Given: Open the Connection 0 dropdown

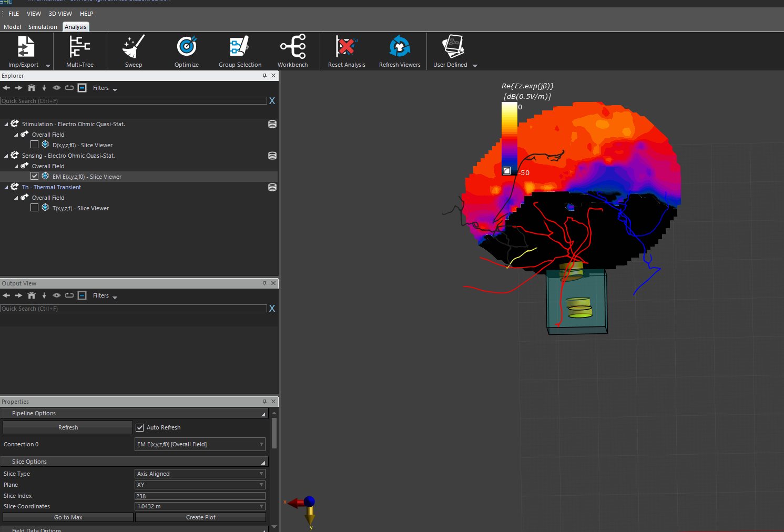Looking at the screenshot, I should [200, 444].
